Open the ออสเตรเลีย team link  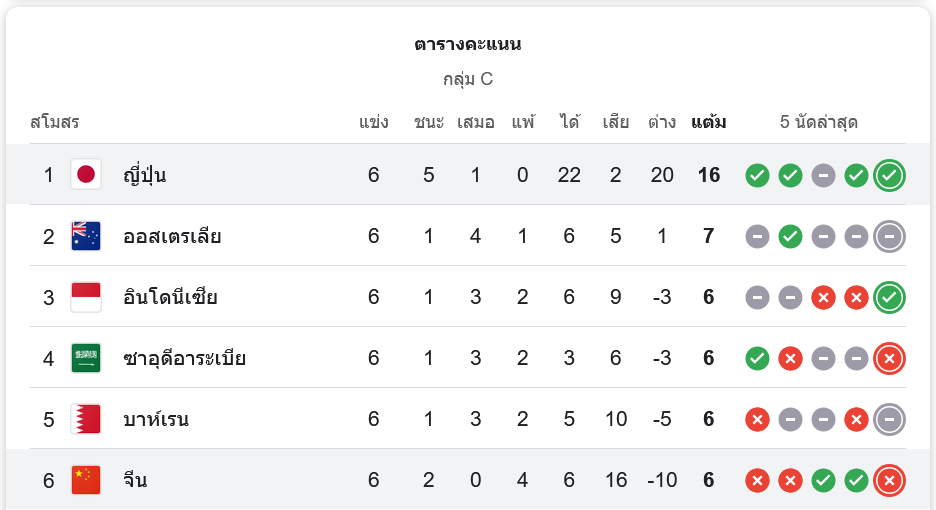(x=172, y=237)
